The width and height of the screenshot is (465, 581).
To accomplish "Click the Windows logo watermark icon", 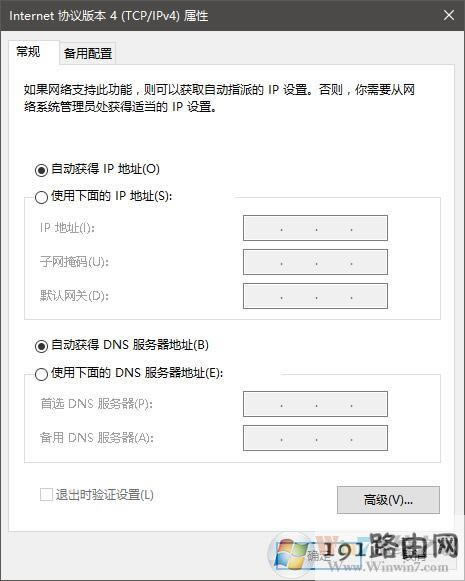I will pos(291,554).
